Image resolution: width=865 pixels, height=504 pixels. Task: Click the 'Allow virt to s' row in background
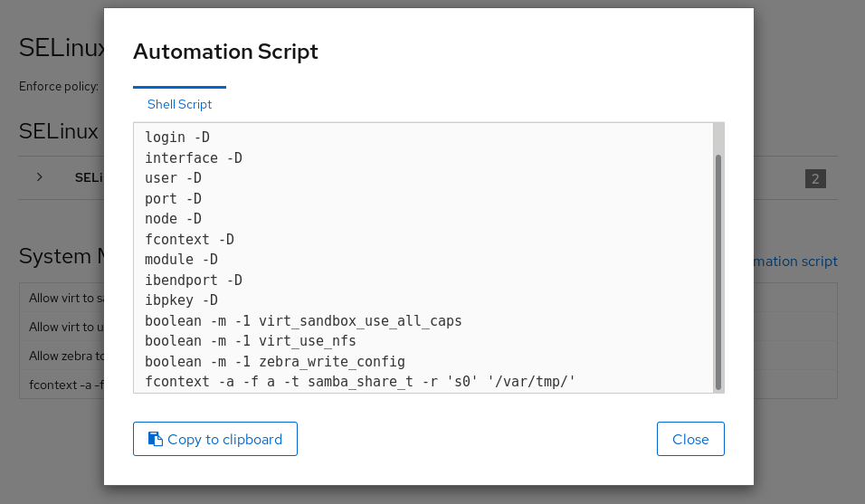(62, 298)
